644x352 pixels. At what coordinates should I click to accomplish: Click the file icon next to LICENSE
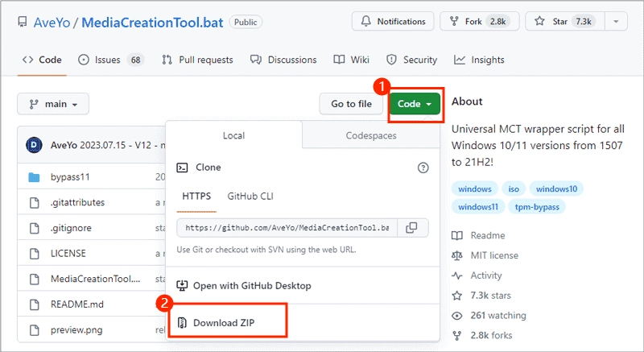tap(35, 254)
